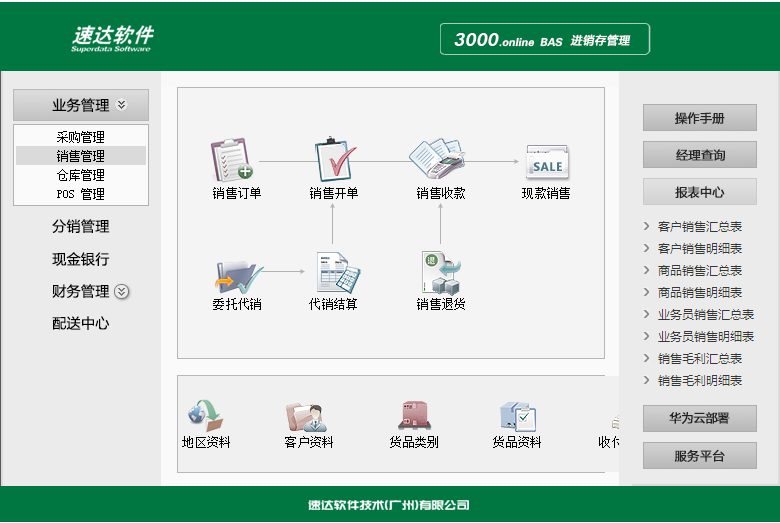This screenshot has width=780, height=523.
Task: Open the 商品销售汇总表 report link
Action: pos(699,270)
